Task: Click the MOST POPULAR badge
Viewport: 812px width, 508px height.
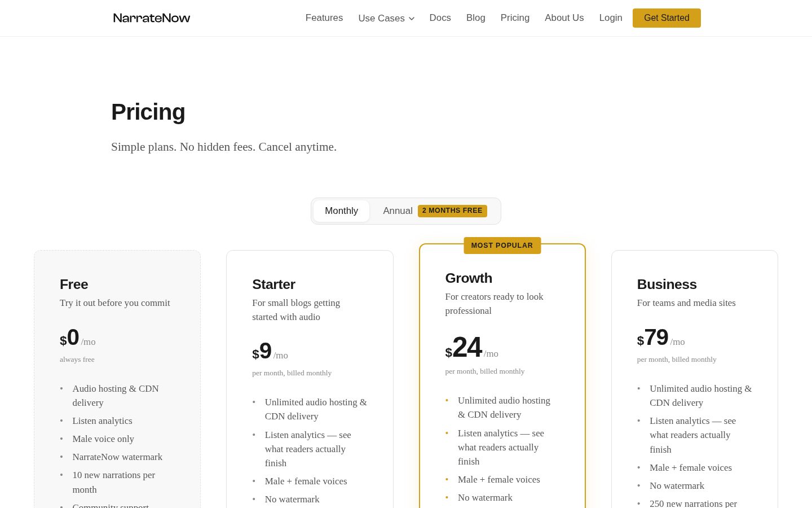Action: [x=502, y=246]
